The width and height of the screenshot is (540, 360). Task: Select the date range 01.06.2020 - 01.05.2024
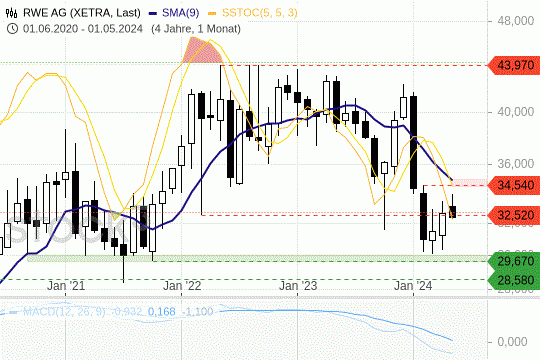point(83,29)
